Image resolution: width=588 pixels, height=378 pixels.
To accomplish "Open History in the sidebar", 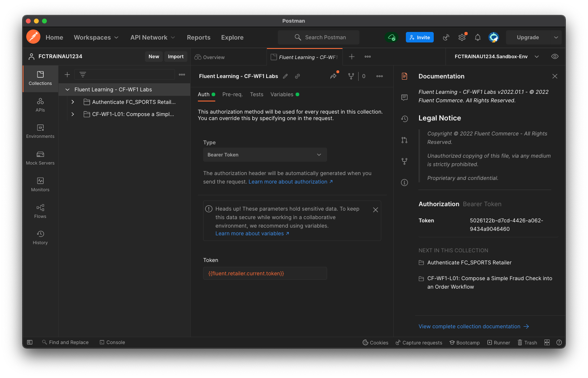I will point(40,238).
